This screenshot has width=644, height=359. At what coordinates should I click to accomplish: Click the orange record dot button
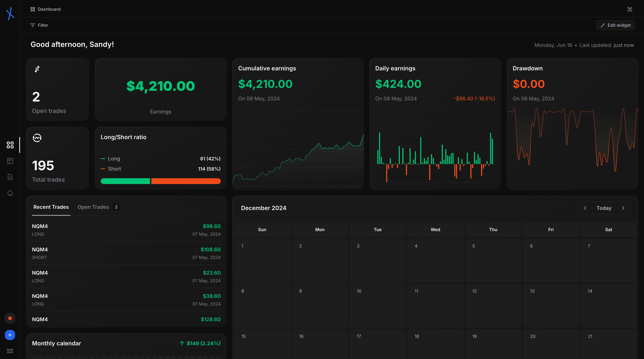click(x=10, y=318)
